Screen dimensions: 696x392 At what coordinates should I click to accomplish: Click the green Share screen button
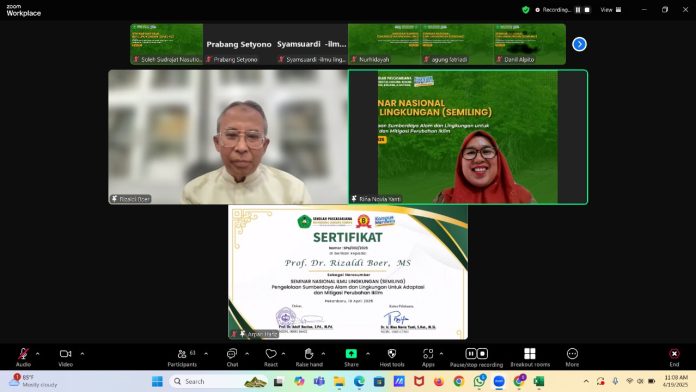[x=351, y=357]
